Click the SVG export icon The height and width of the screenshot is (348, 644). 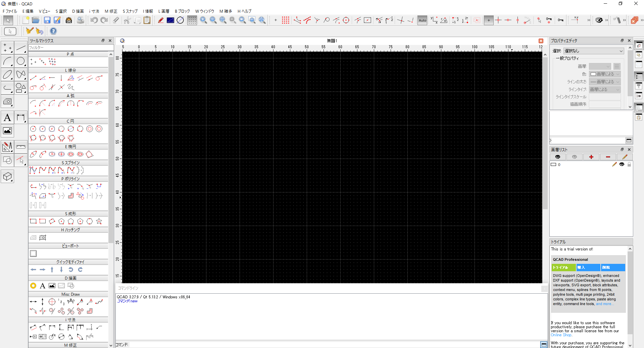point(69,20)
